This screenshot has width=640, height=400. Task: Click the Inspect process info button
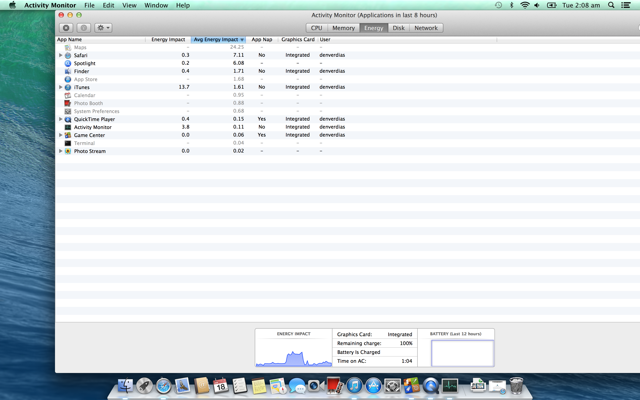coord(84,28)
